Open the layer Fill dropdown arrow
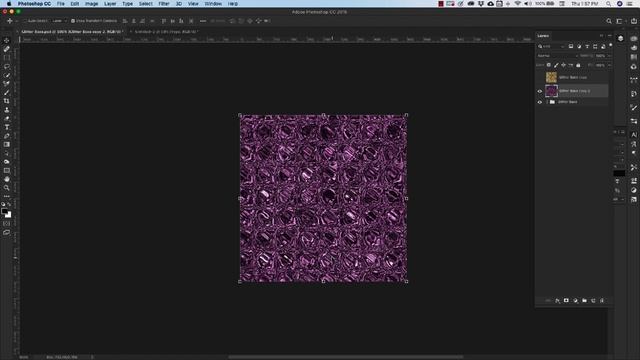The width and height of the screenshot is (640, 360). 609,65
